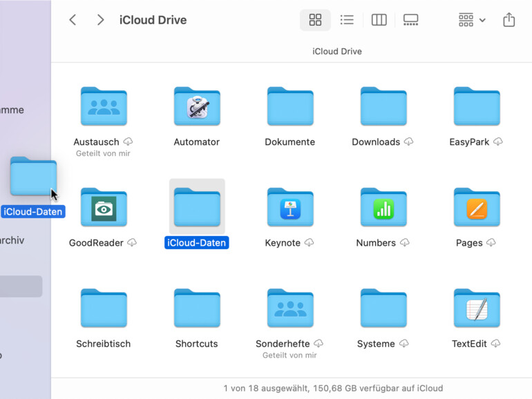Click the cloud download icon next to GoodReader
Image resolution: width=532 pixels, height=399 pixels.
132,242
